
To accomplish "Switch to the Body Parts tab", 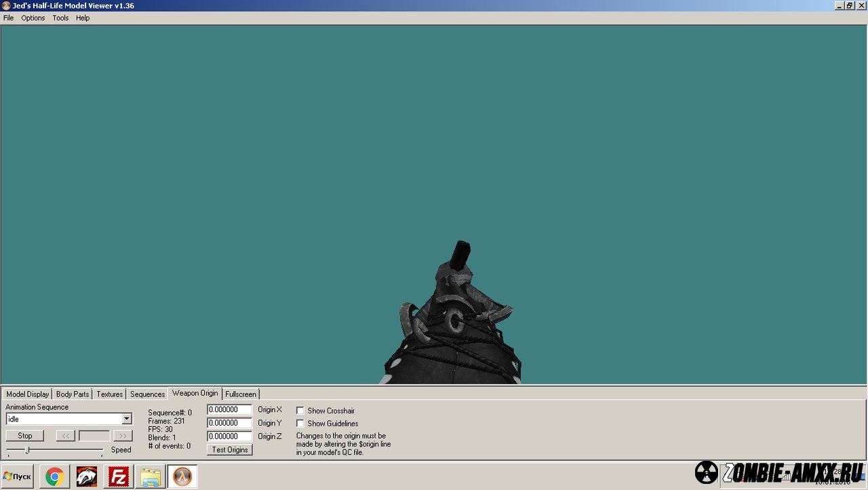I will [x=73, y=394].
